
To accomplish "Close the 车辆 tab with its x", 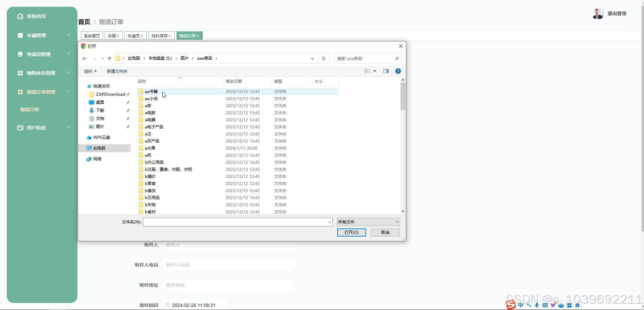I will click(118, 36).
